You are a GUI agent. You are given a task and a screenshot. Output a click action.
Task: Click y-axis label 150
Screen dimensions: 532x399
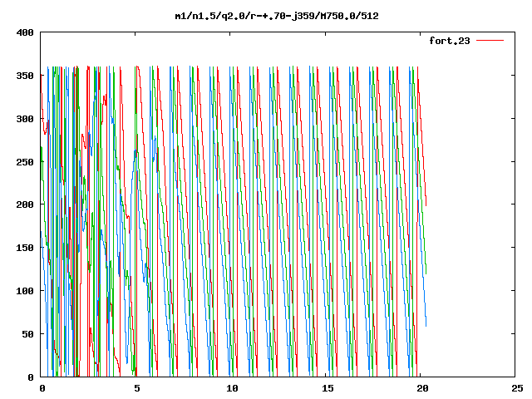(x=25, y=248)
